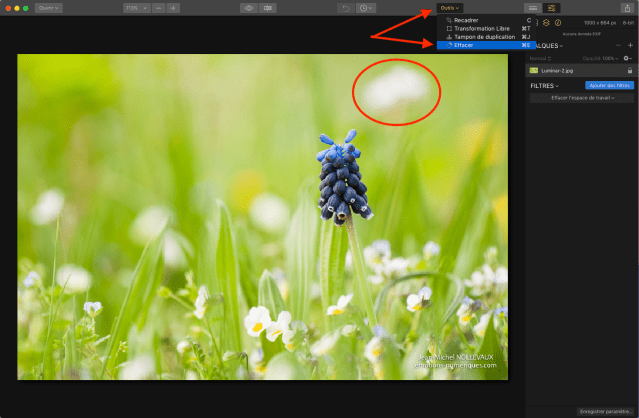The height and width of the screenshot is (418, 639).
Task: Select the Luminar-2.jpg layer row
Action: click(x=582, y=70)
